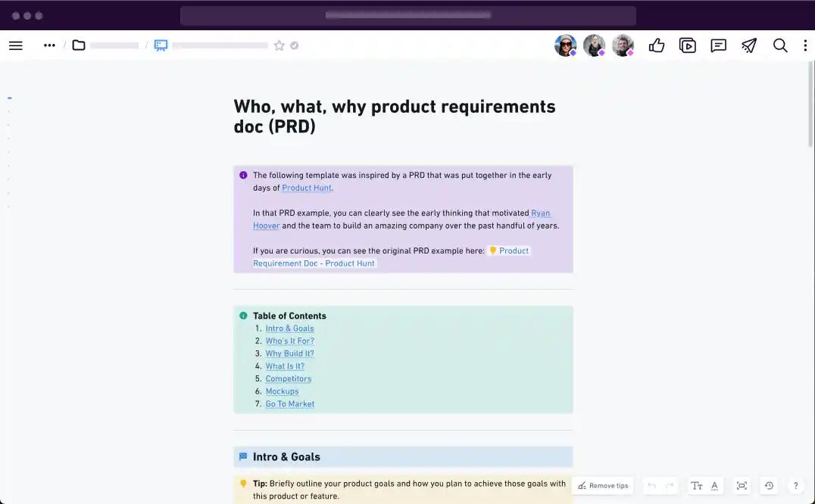Toggle the document status icon beside the star

(295, 45)
